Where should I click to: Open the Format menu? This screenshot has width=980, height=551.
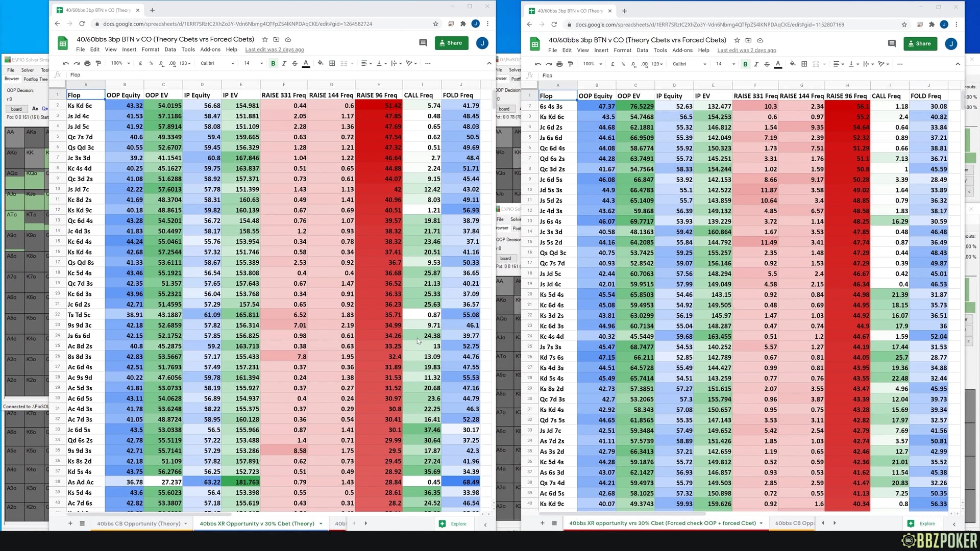(x=150, y=49)
